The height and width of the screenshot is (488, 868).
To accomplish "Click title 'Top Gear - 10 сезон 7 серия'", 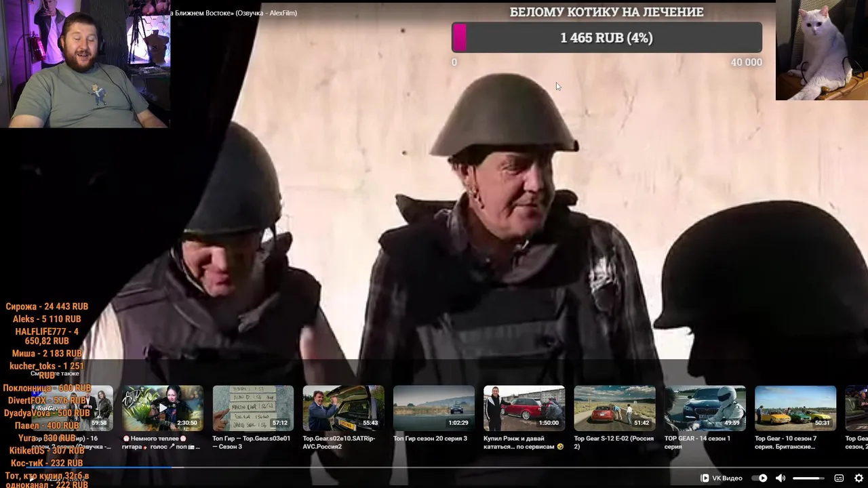I will (786, 443).
